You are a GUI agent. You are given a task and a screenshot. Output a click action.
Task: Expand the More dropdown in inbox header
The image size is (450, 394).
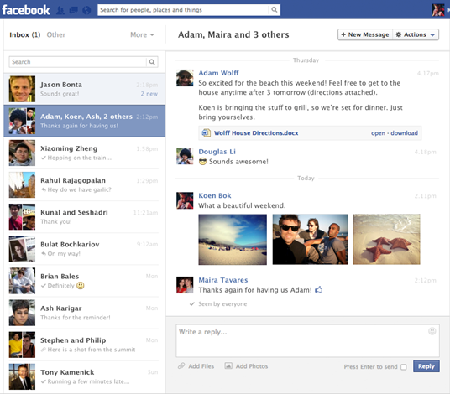point(142,35)
